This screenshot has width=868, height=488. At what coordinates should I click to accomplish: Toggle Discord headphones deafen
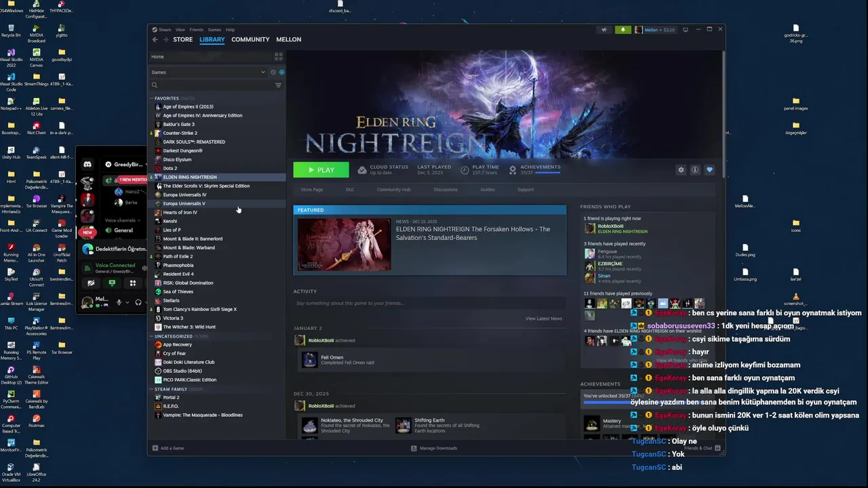(x=138, y=302)
